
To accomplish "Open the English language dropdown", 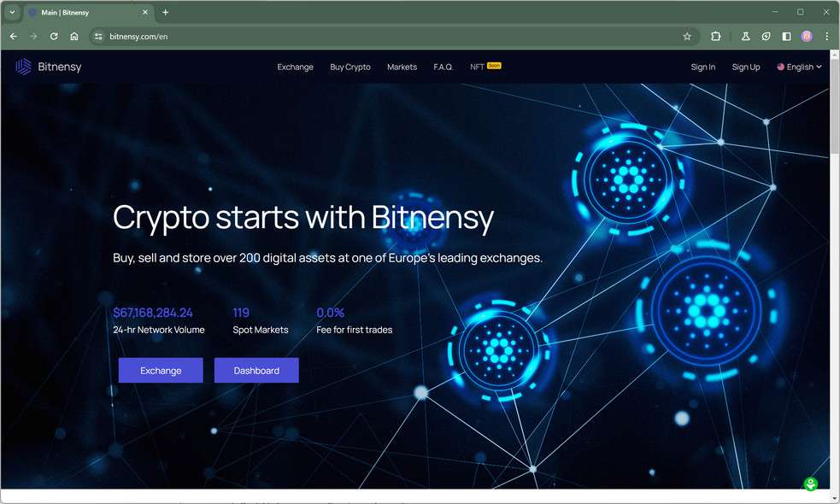I will pos(798,67).
